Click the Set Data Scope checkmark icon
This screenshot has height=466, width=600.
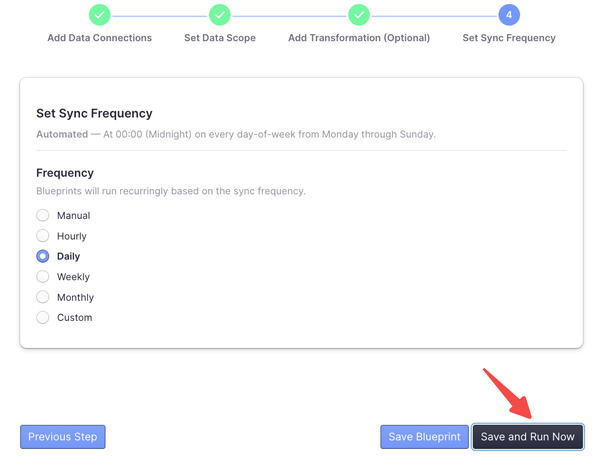point(220,15)
